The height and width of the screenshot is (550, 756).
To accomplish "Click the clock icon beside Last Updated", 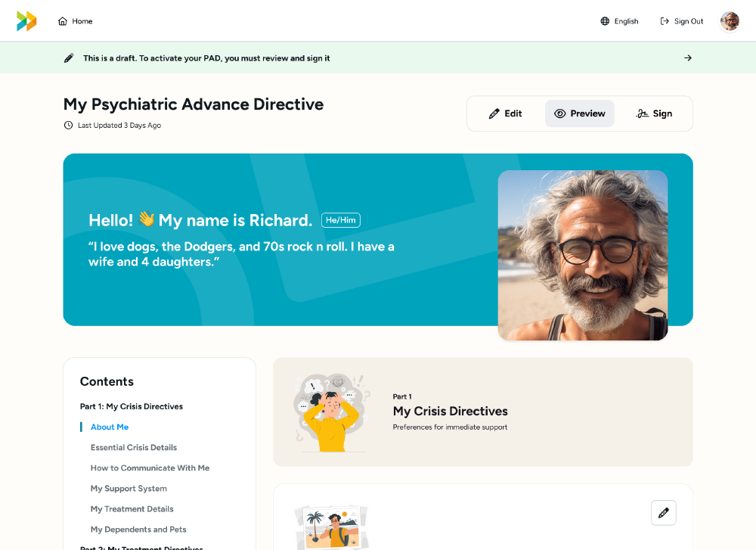I will [x=69, y=126].
